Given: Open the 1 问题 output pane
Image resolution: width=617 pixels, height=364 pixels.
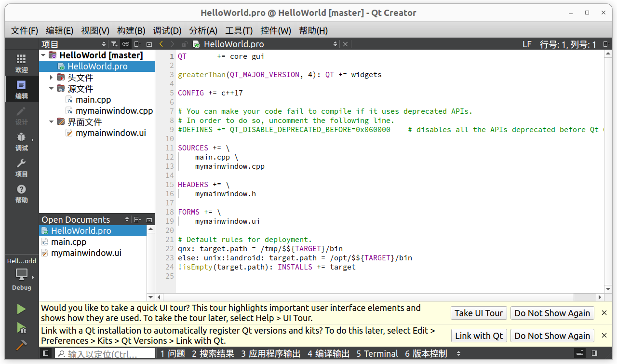Looking at the screenshot, I should (x=173, y=353).
